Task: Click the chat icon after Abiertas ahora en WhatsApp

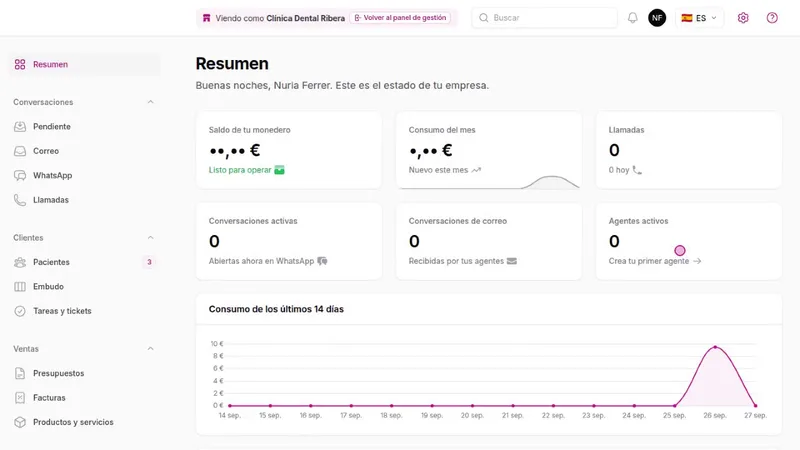Action: point(322,261)
